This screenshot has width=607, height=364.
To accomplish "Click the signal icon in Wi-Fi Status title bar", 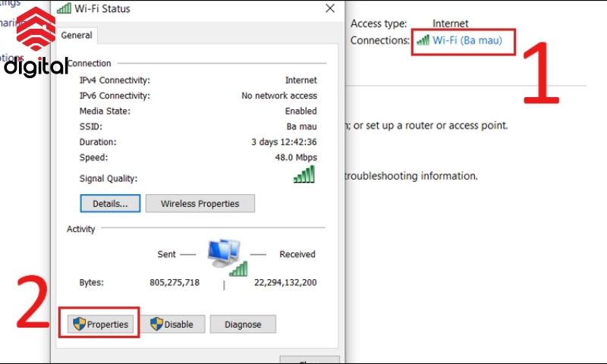I will pyautogui.click(x=64, y=9).
